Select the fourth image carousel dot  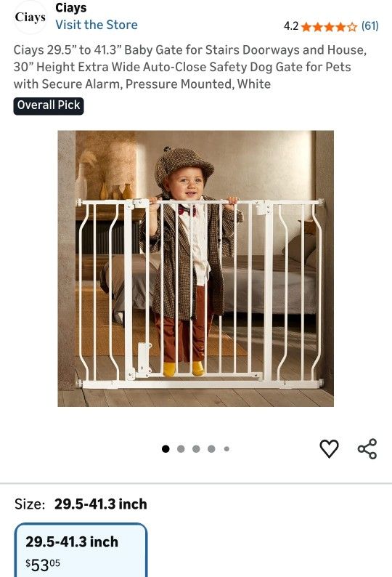[x=211, y=448]
